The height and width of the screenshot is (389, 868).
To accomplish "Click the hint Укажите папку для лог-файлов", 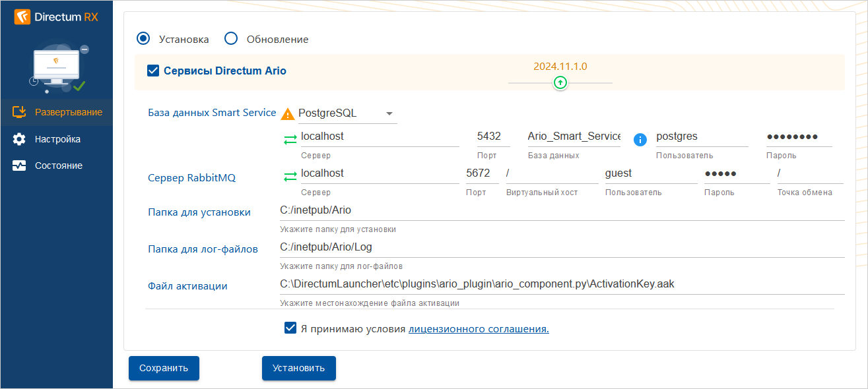I will [341, 266].
